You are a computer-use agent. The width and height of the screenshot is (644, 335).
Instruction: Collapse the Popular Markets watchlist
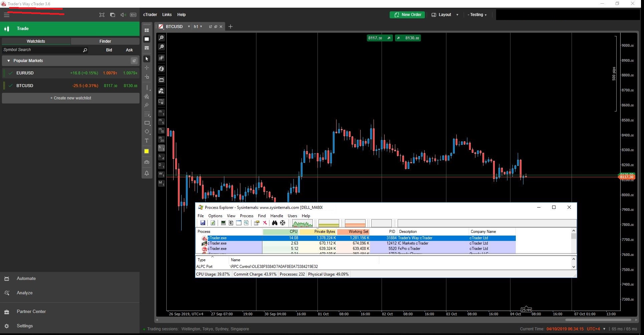(x=8, y=61)
